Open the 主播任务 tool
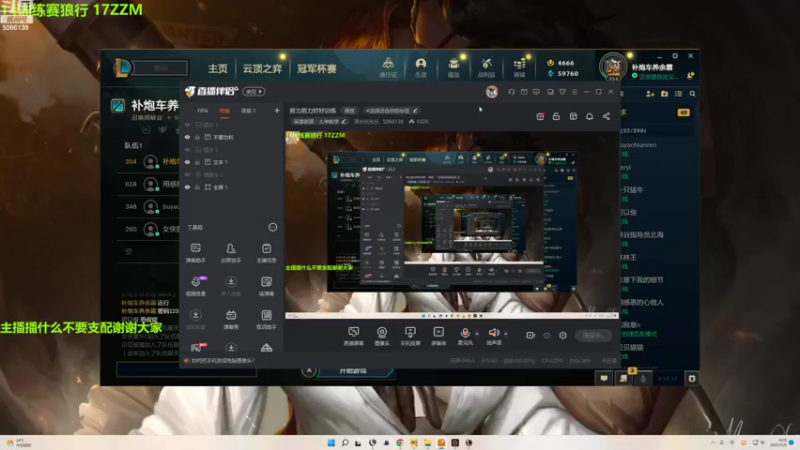The width and height of the screenshot is (800, 450). pyautogui.click(x=266, y=252)
